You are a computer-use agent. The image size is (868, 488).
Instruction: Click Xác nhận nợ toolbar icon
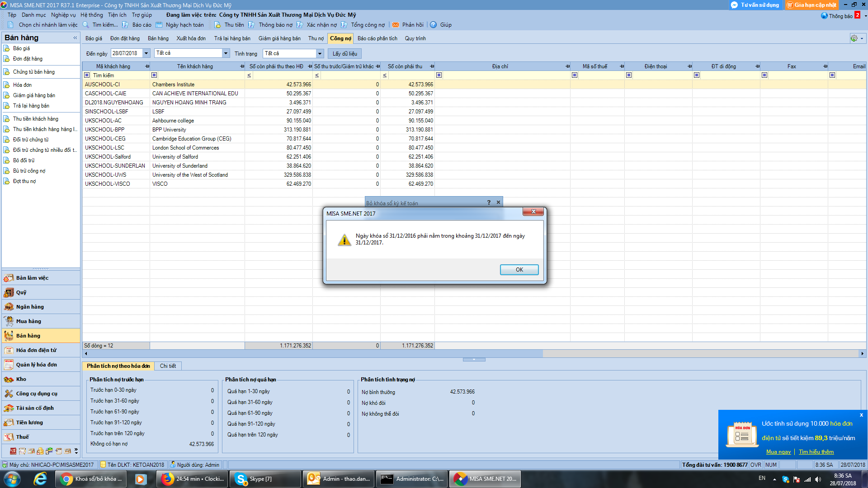point(300,25)
